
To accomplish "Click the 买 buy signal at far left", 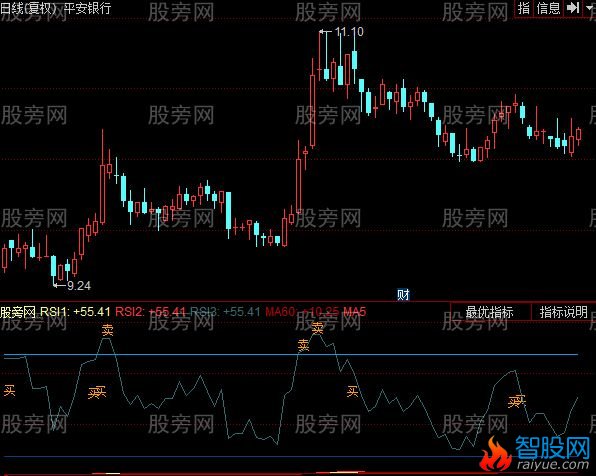I will point(10,390).
